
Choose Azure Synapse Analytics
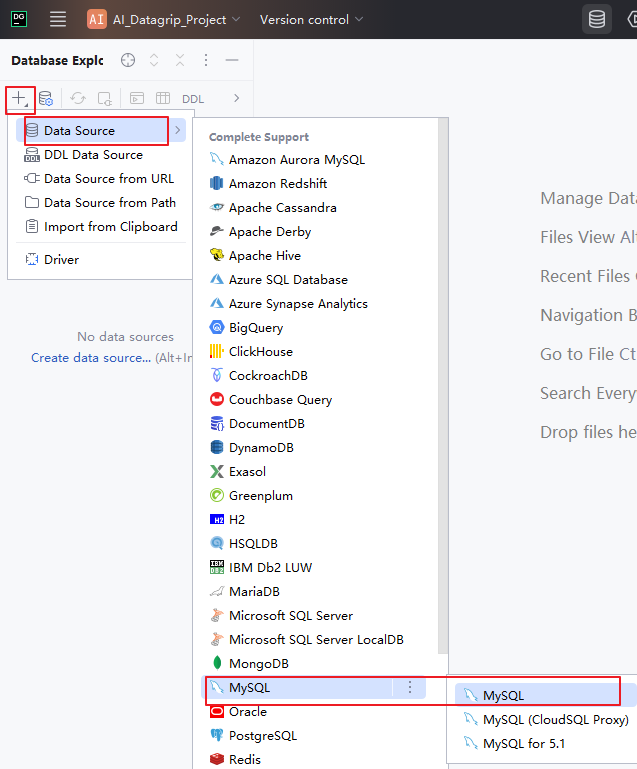click(x=314, y=304)
